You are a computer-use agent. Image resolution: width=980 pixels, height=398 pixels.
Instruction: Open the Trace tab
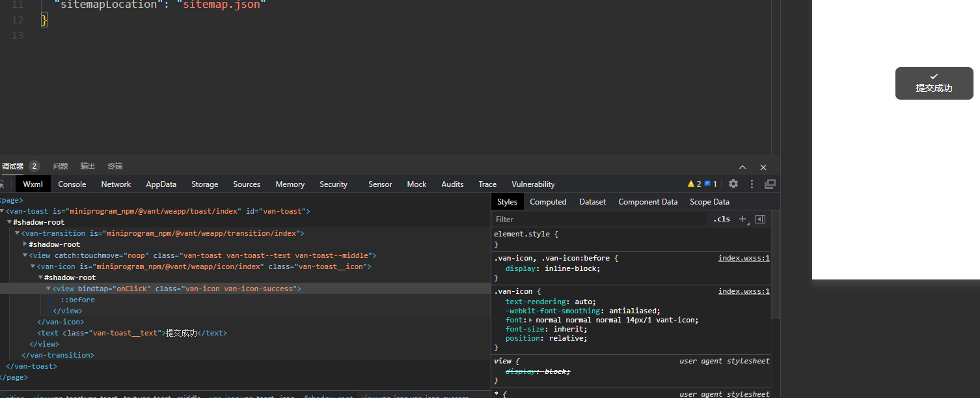pos(487,184)
